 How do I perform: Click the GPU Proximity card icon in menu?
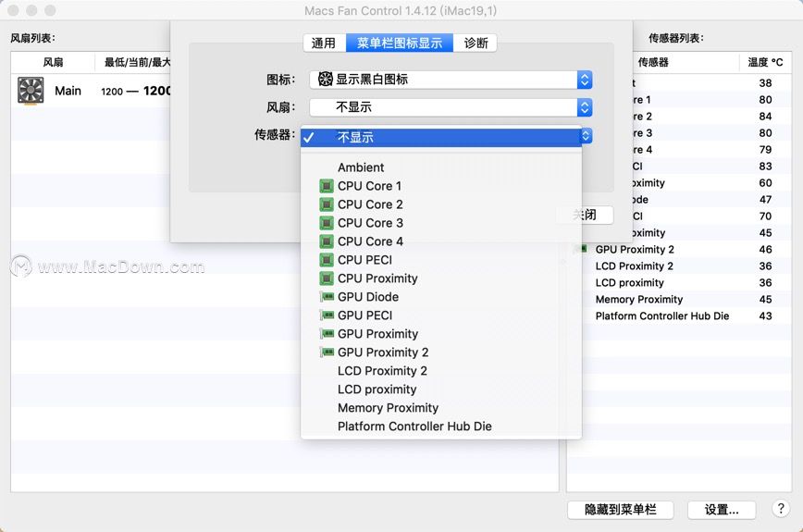tap(327, 333)
